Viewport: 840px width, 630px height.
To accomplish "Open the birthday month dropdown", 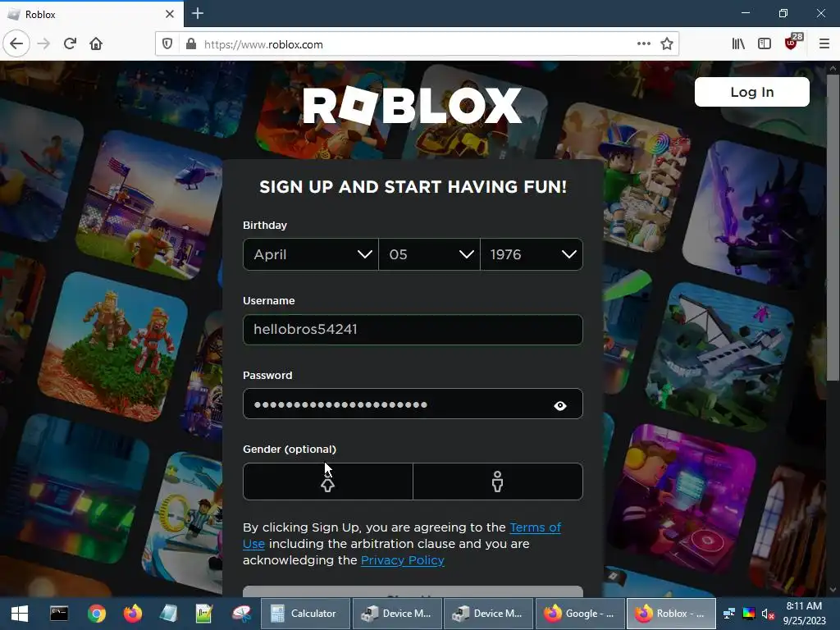I will (x=311, y=254).
